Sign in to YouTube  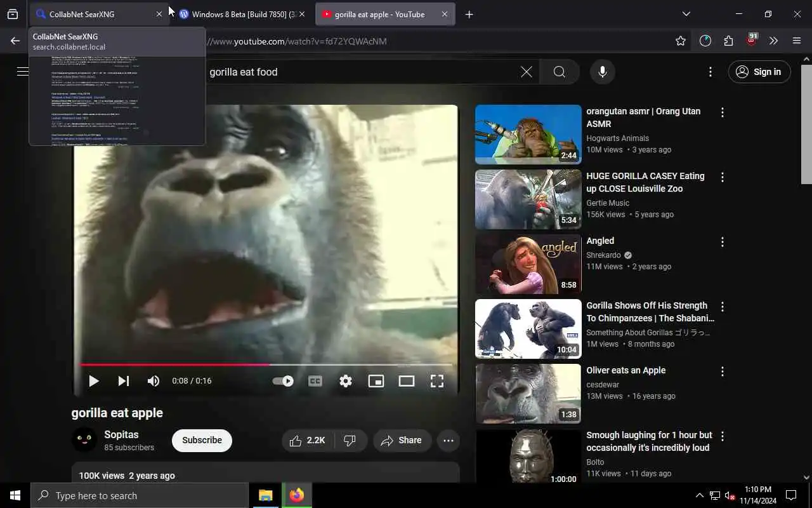coord(759,72)
